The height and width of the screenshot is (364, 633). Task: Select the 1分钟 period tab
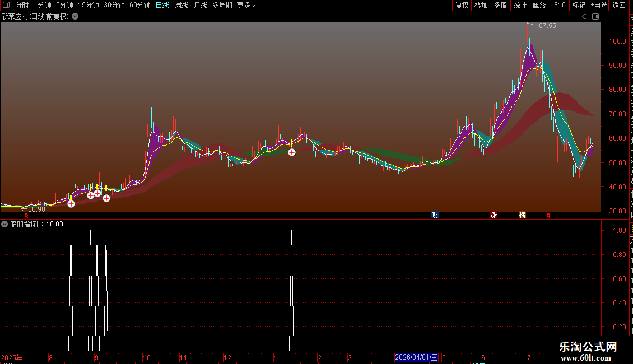tap(43, 5)
